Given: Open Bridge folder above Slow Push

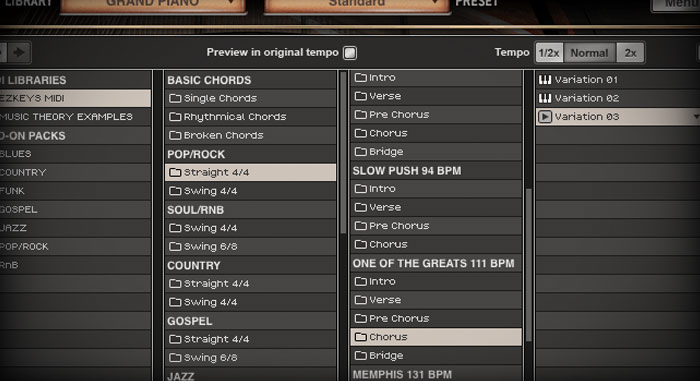Looking at the screenshot, I should pos(436,152).
